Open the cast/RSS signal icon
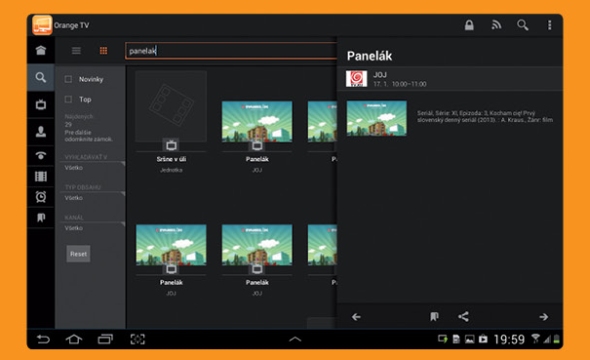590x360 pixels. (x=496, y=25)
